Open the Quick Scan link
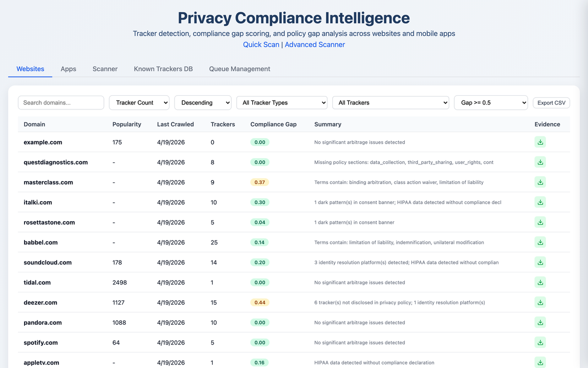The width and height of the screenshot is (588, 368). coord(261,44)
